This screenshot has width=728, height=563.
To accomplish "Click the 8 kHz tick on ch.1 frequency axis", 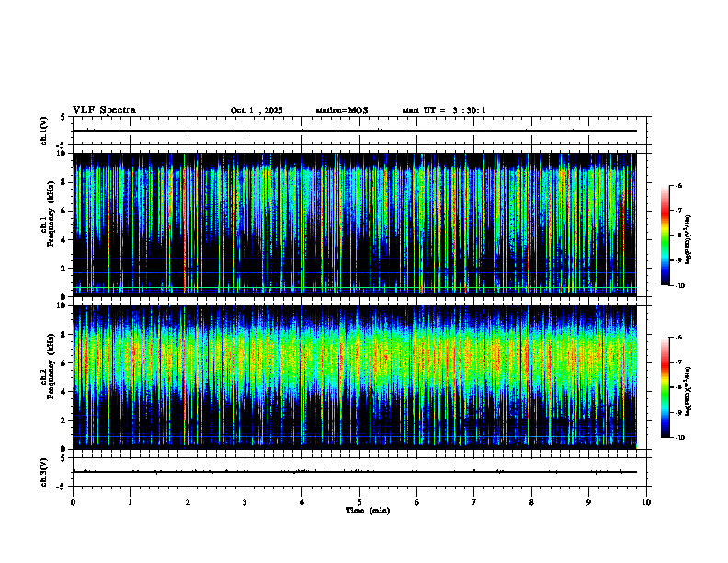I will pos(65,182).
